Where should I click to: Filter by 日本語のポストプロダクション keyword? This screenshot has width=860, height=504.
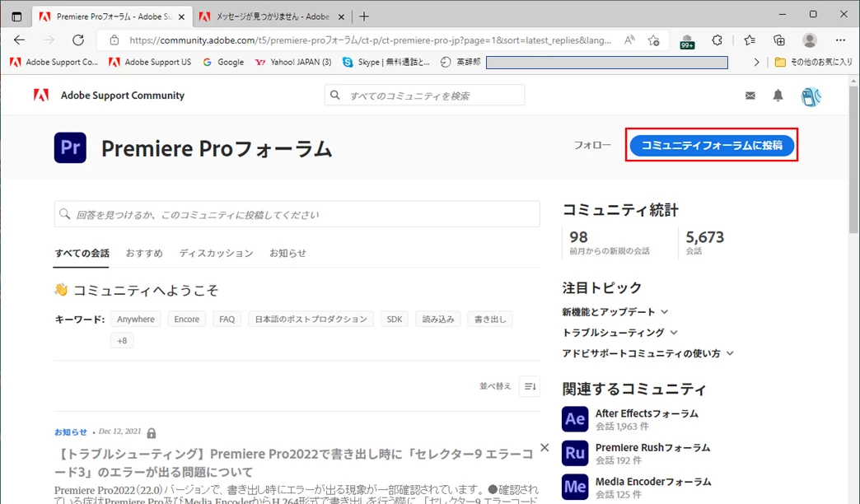tap(311, 320)
